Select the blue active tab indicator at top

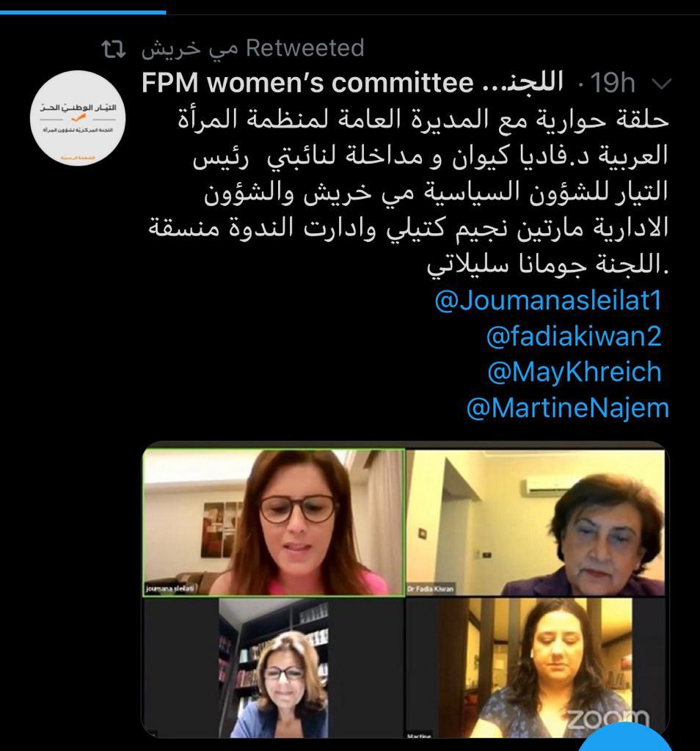pyautogui.click(x=83, y=12)
